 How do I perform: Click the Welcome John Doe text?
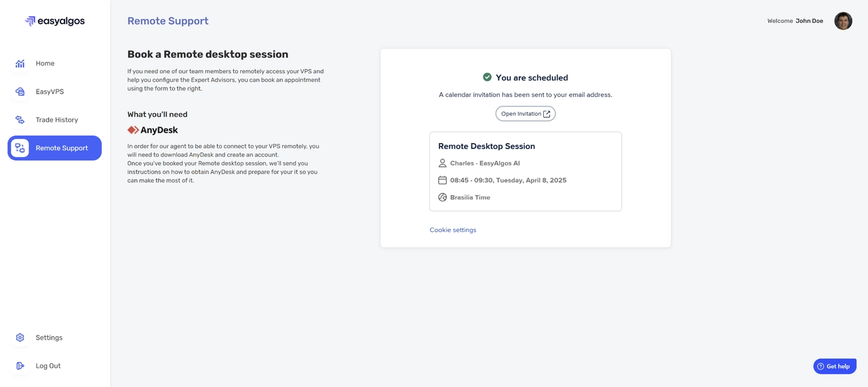point(795,21)
